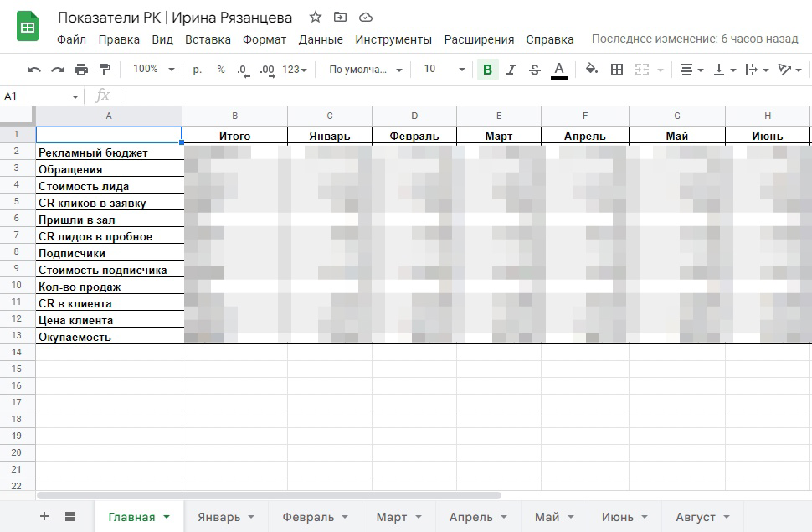The height and width of the screenshot is (532, 812).
Task: Open the horizontal align dropdown
Action: (x=691, y=70)
